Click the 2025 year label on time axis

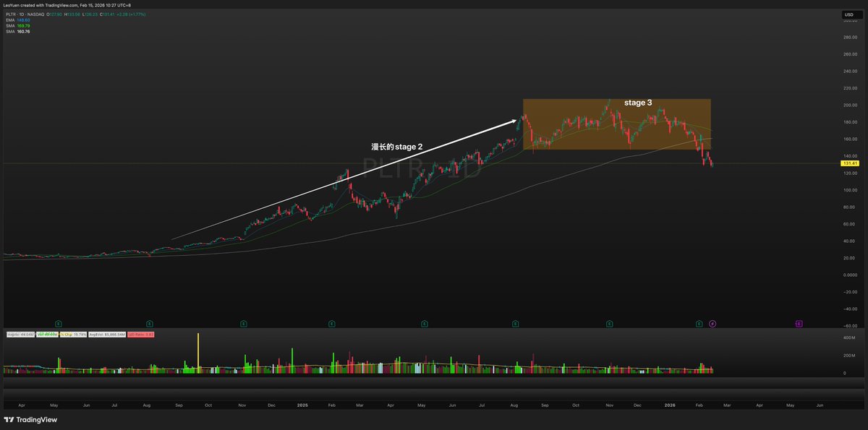pyautogui.click(x=302, y=406)
